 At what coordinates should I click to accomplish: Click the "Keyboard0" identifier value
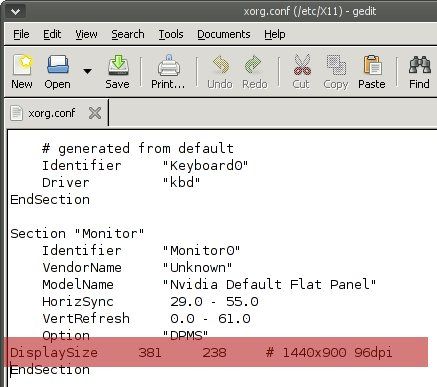pos(205,165)
